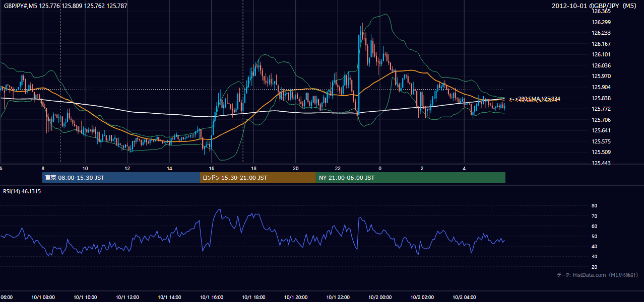
Task: Click price axis label 126.167
Action: point(601,44)
